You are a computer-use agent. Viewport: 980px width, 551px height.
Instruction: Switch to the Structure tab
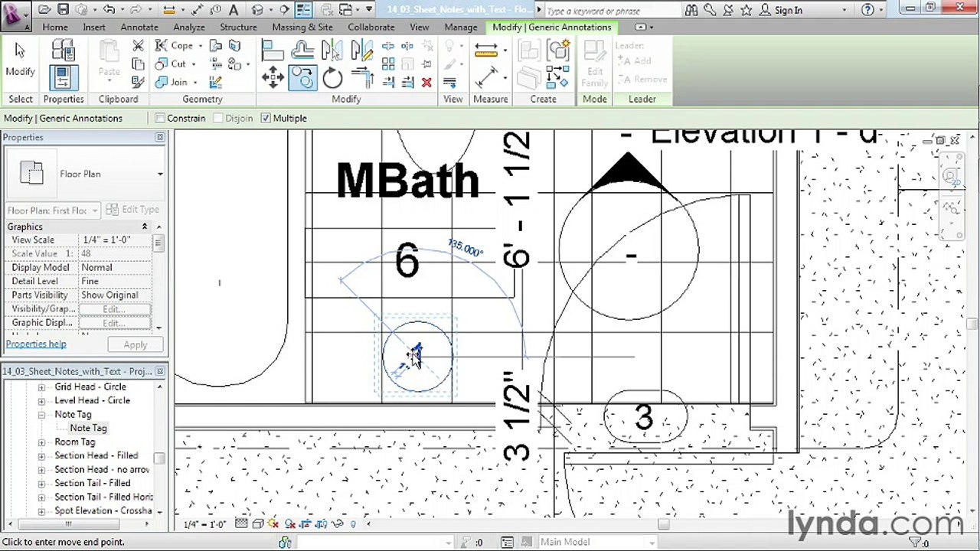(x=238, y=27)
